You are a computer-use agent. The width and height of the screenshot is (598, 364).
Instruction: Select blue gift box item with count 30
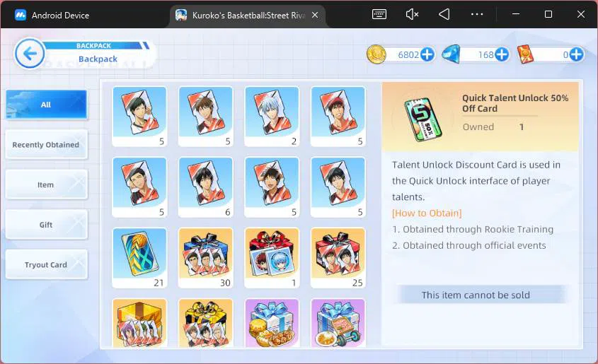205,258
